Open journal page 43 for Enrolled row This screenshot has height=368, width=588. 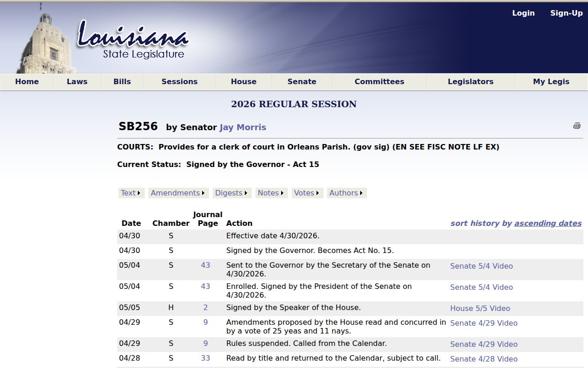pyautogui.click(x=205, y=287)
